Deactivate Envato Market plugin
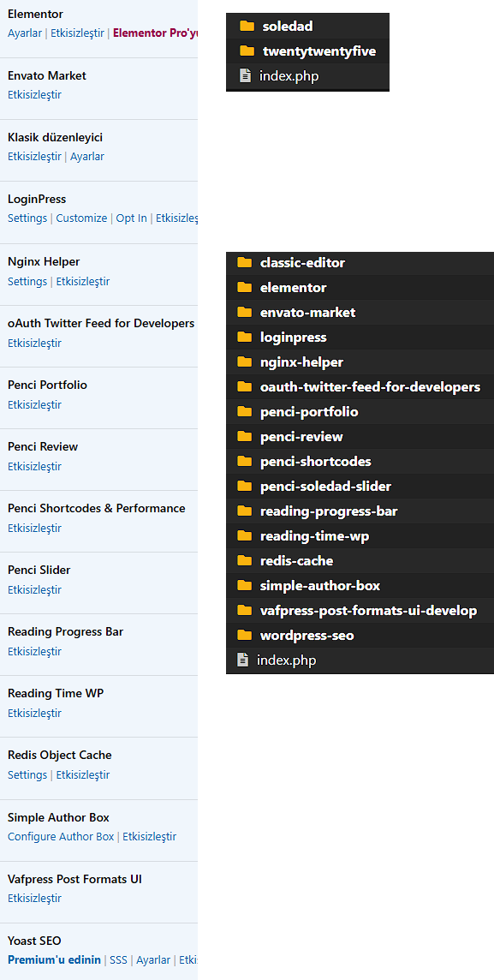 (x=34, y=95)
